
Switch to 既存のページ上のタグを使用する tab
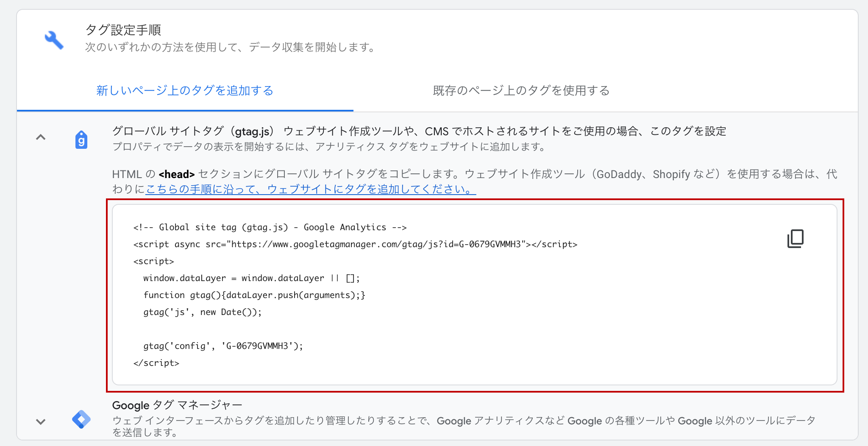[x=521, y=91]
